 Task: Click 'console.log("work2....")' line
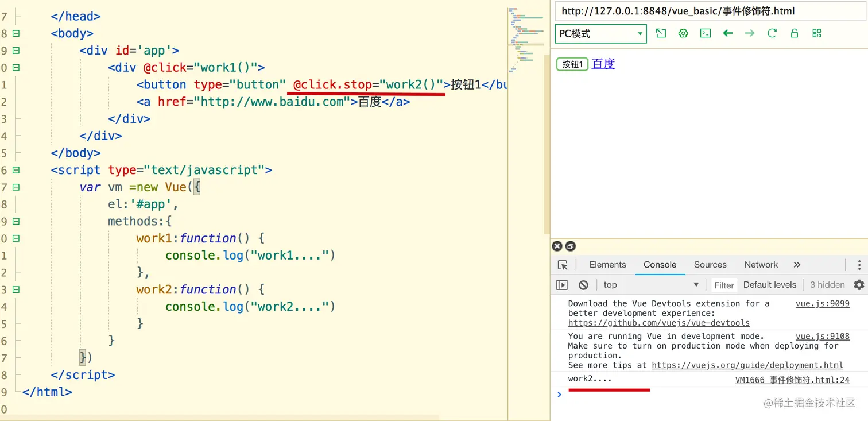250,307
